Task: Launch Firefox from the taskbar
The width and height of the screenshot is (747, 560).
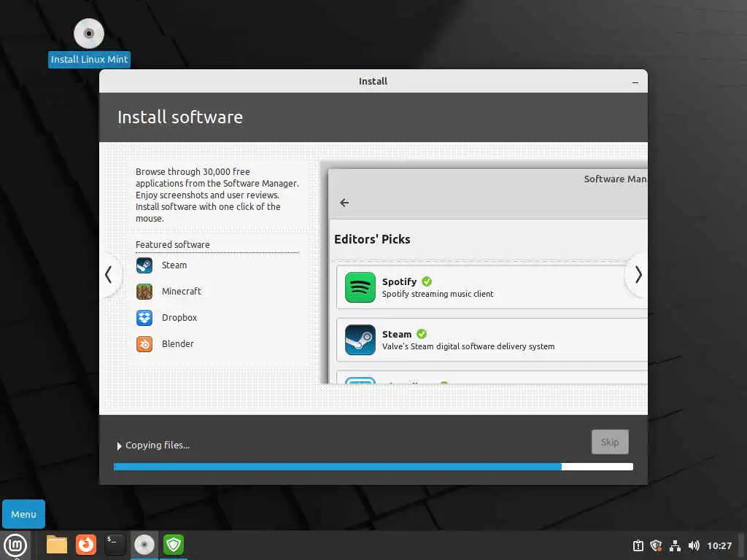Action: click(86, 545)
